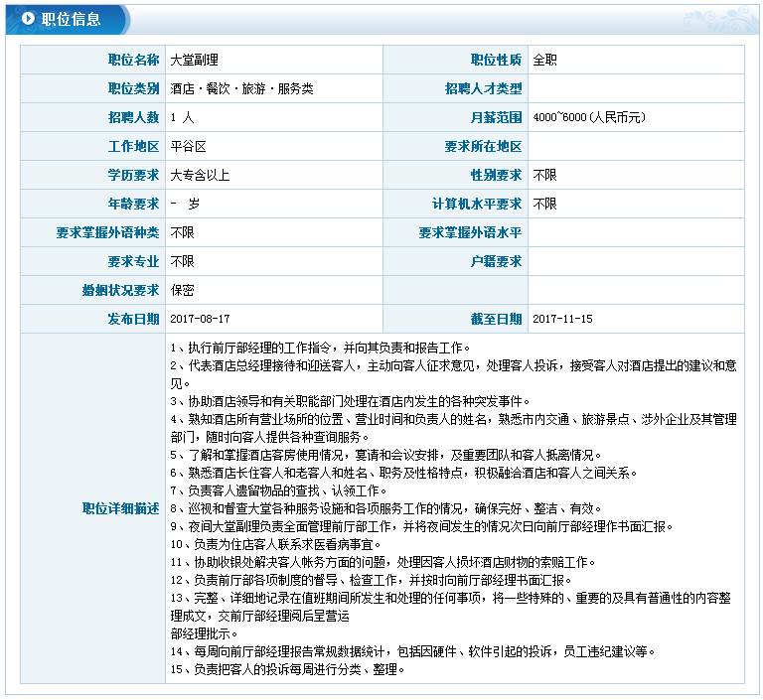Click the marital status value 保密
Viewport: 763px width, 700px height.
pos(182,290)
